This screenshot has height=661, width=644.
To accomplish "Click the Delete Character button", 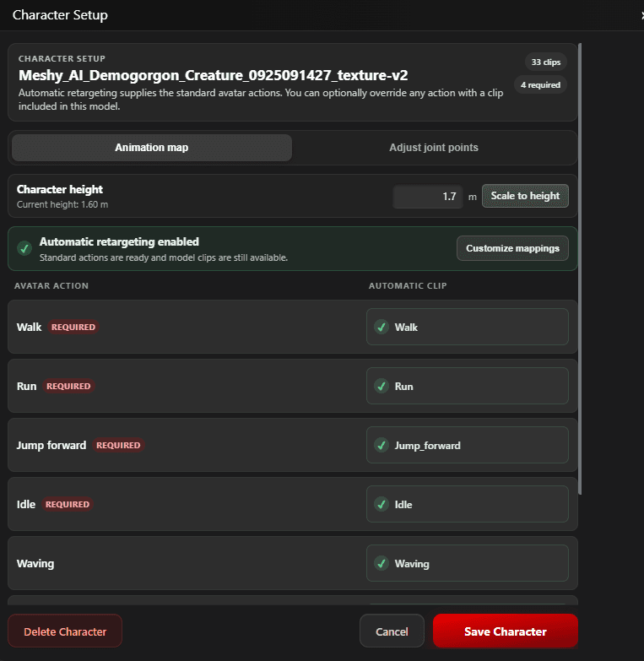I will [x=65, y=631].
